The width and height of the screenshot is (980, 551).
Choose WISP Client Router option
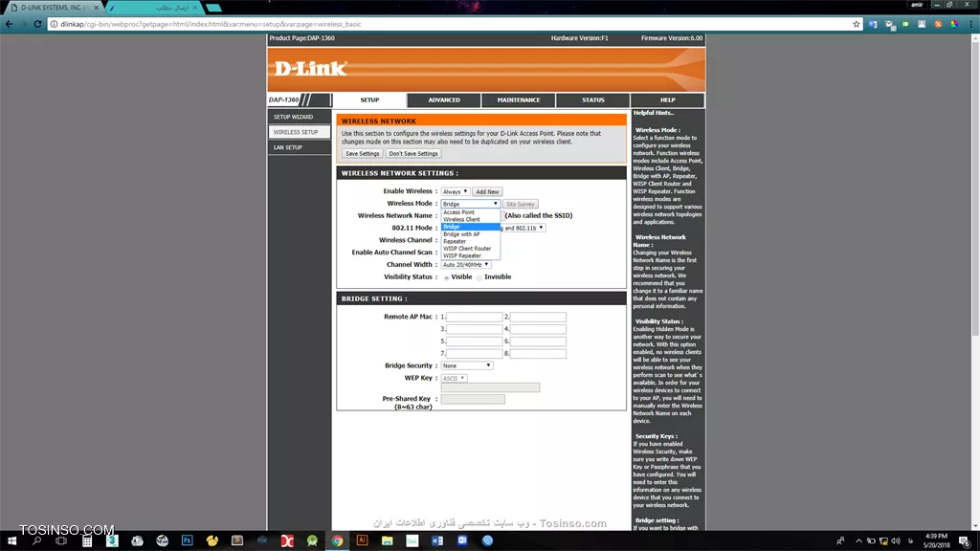pos(471,249)
